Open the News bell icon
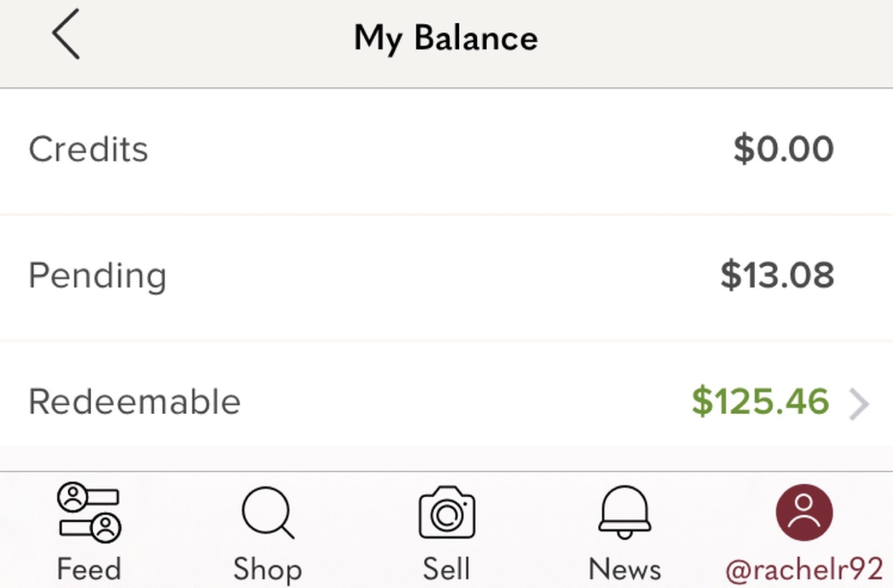Viewport: 893px width, 588px height. click(x=625, y=512)
